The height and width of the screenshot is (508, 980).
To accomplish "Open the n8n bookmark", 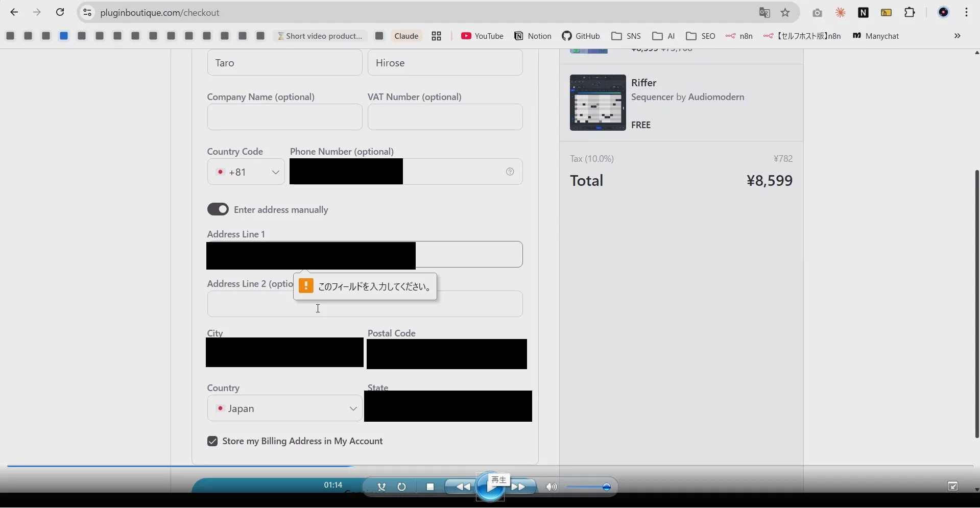I will 739,36.
